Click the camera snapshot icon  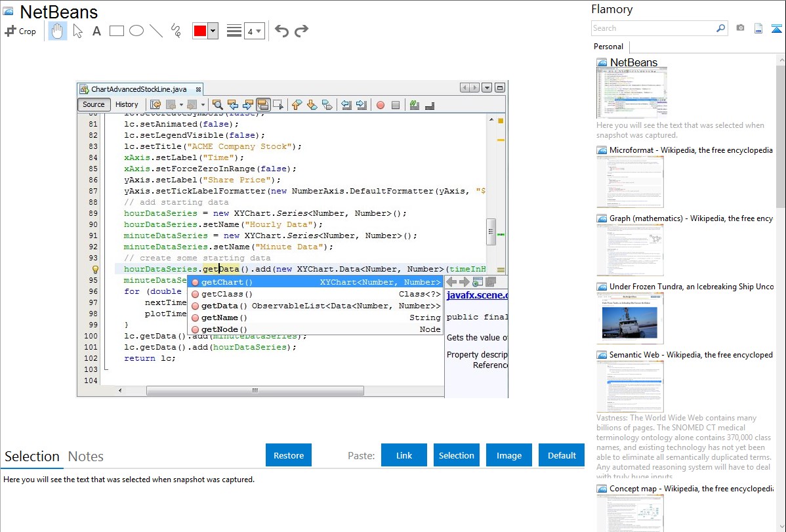[x=740, y=28]
